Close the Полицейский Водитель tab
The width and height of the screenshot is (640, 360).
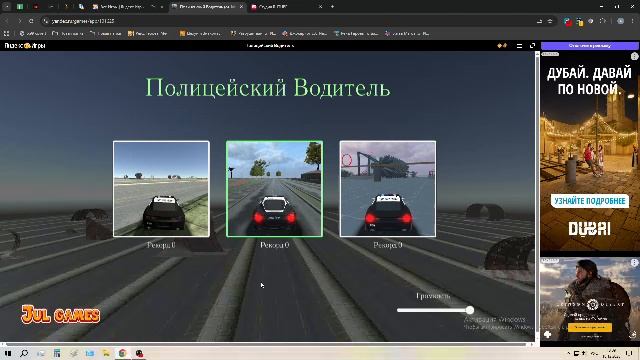pos(241,7)
